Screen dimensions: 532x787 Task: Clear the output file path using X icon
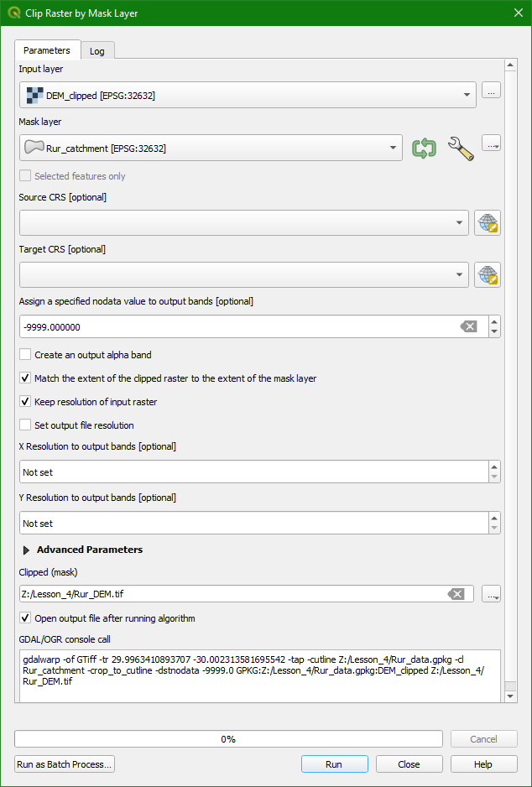[x=457, y=593]
